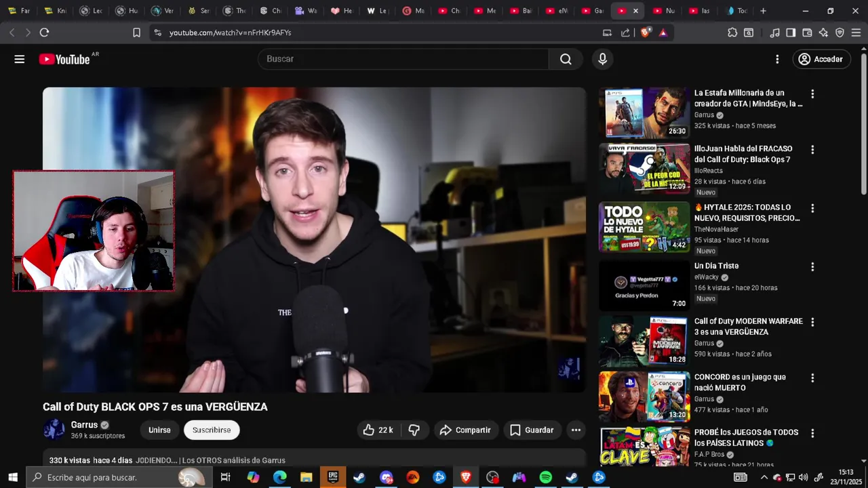Open options for Un Día Triste video
Screen dimensions: 868x488
[x=812, y=267]
